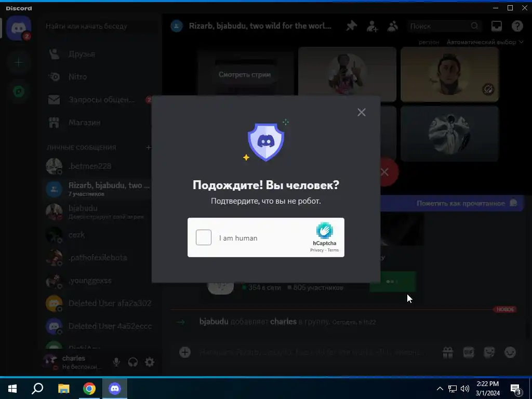Open chat with .betmen228

(x=98, y=166)
